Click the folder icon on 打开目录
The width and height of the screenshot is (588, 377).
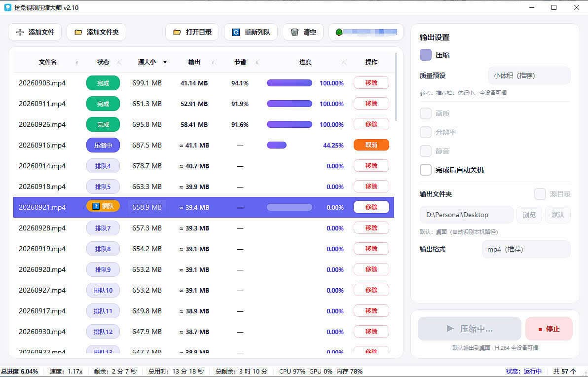point(177,32)
